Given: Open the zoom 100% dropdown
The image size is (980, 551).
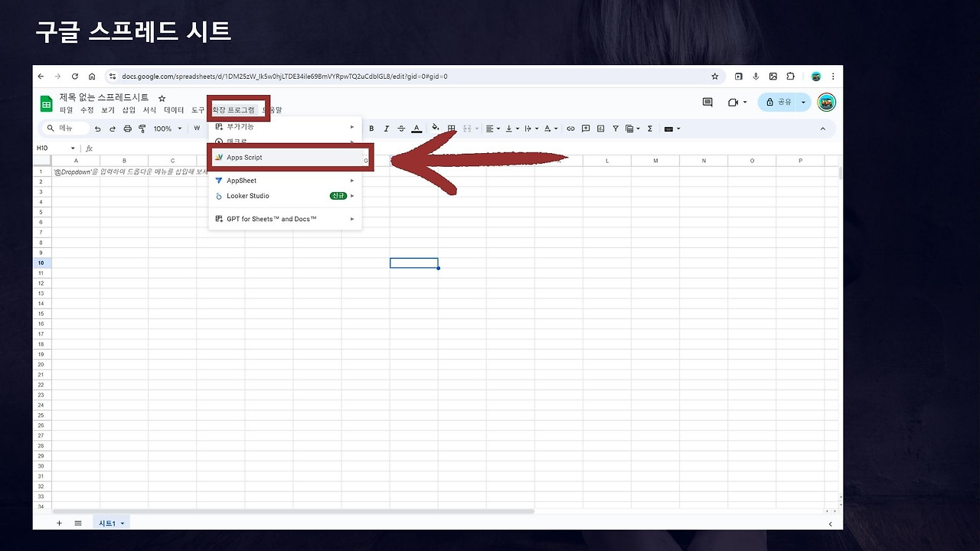Looking at the screenshot, I should tap(168, 129).
